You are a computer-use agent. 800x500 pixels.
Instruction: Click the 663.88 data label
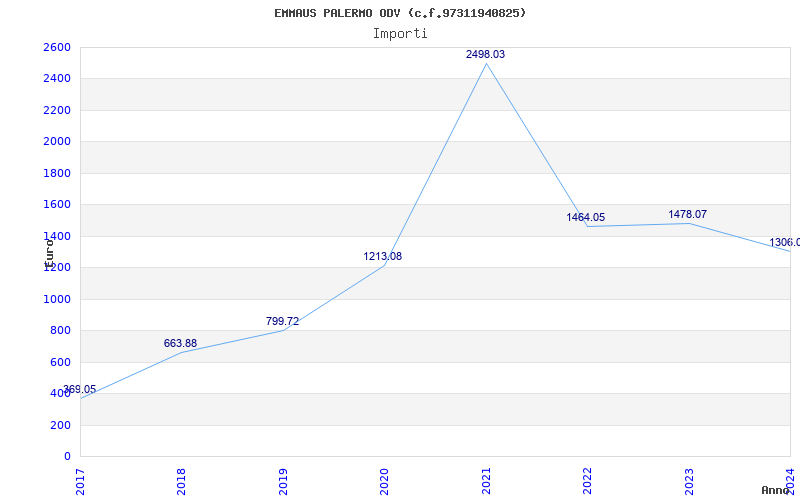click(180, 343)
